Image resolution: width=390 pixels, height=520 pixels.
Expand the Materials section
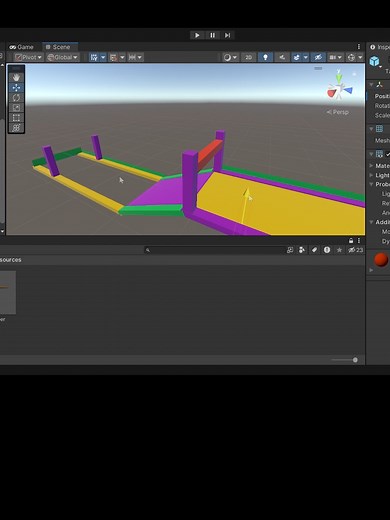pos(371,165)
